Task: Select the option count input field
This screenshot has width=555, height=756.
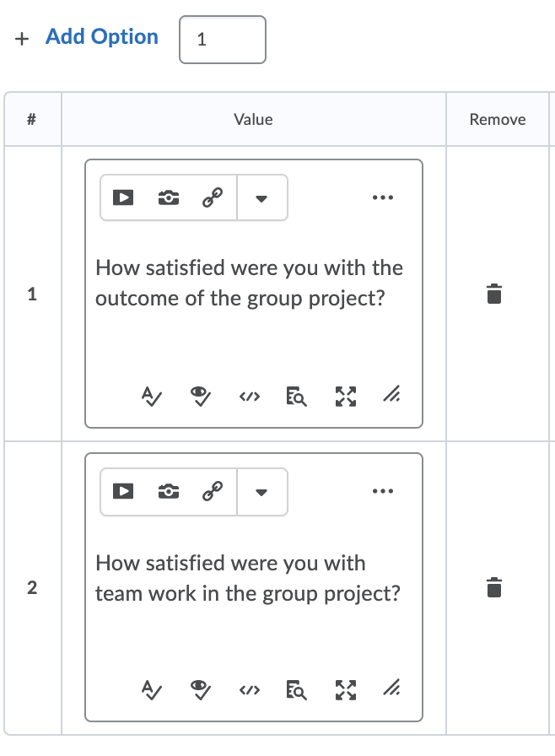Action: pyautogui.click(x=222, y=39)
